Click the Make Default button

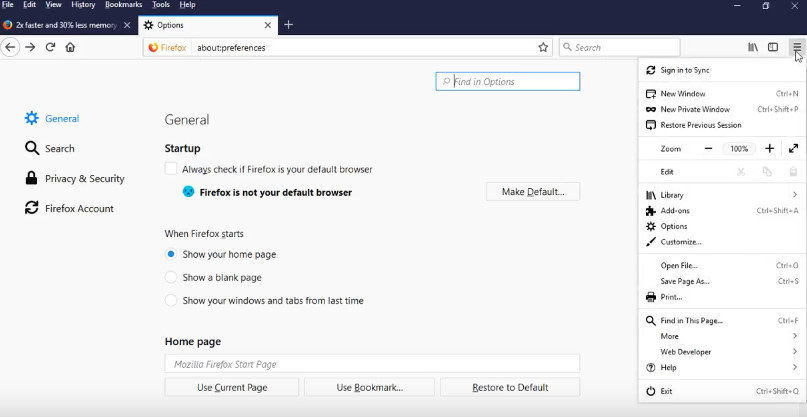(533, 192)
